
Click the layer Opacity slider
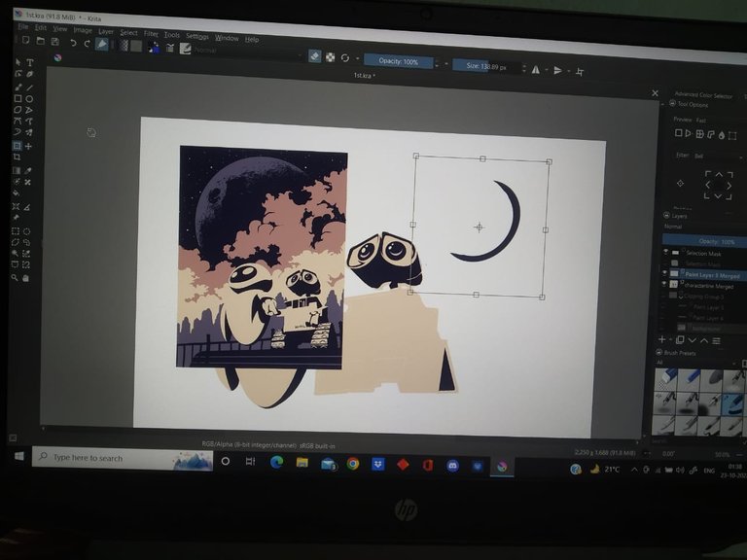click(x=704, y=241)
